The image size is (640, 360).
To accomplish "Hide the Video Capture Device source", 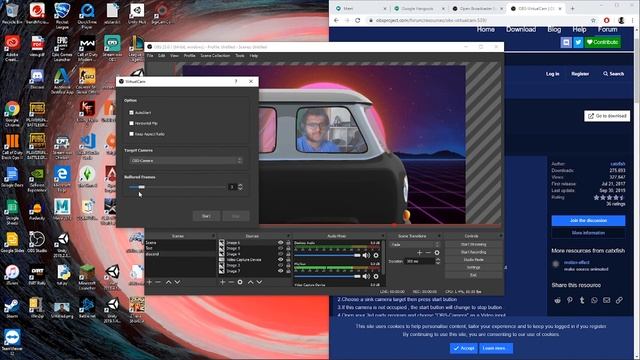I will coord(280,260).
